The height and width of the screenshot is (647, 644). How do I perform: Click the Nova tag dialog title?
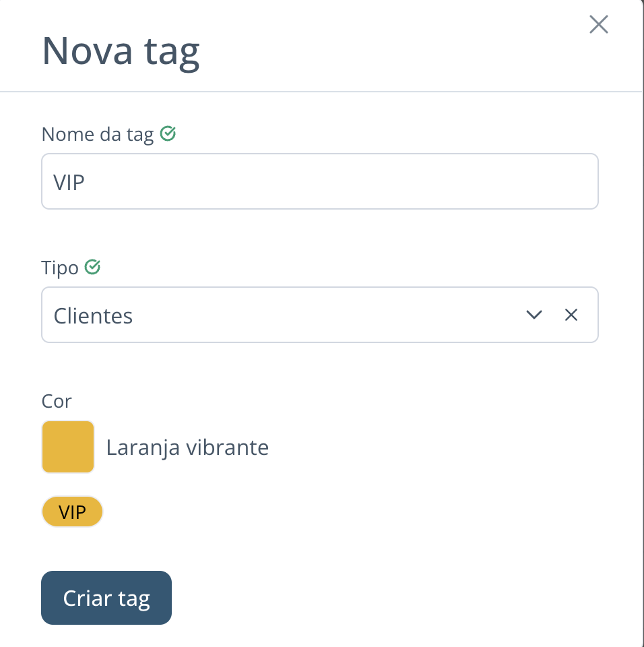pyautogui.click(x=121, y=51)
